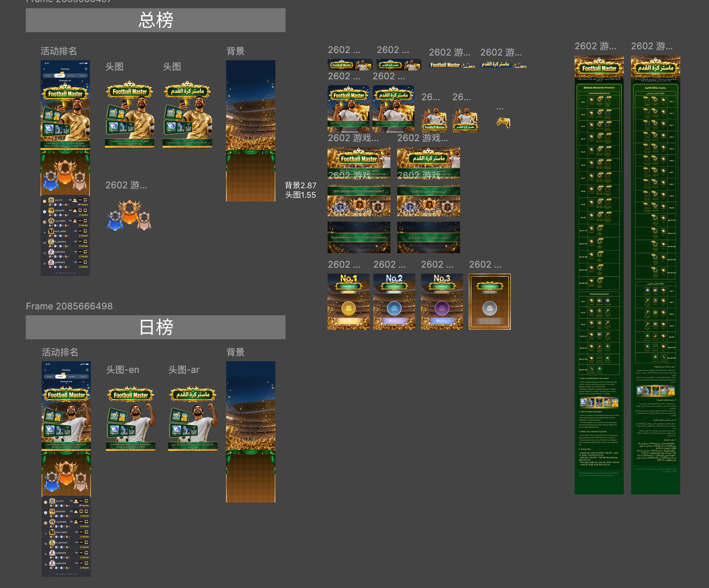Click the "头图-ar" frame label
This screenshot has width=709, height=588.
coord(184,370)
